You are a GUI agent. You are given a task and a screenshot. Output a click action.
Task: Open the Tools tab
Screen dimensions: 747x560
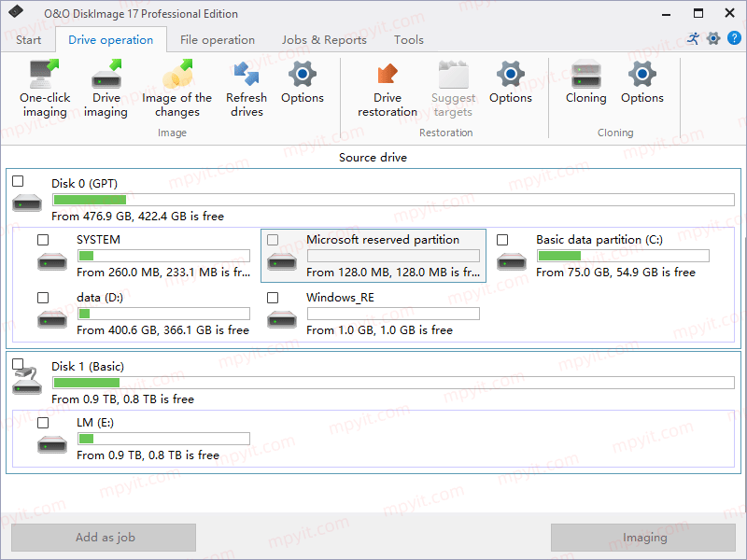pyautogui.click(x=409, y=39)
